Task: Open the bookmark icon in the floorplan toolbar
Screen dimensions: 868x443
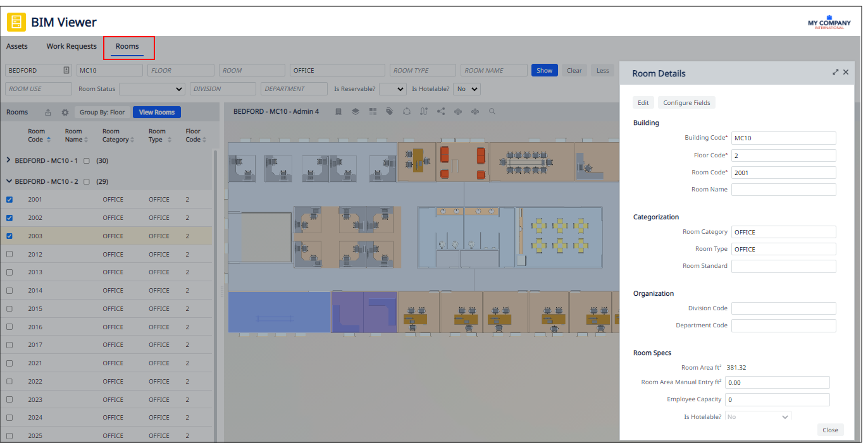Action: [x=338, y=111]
